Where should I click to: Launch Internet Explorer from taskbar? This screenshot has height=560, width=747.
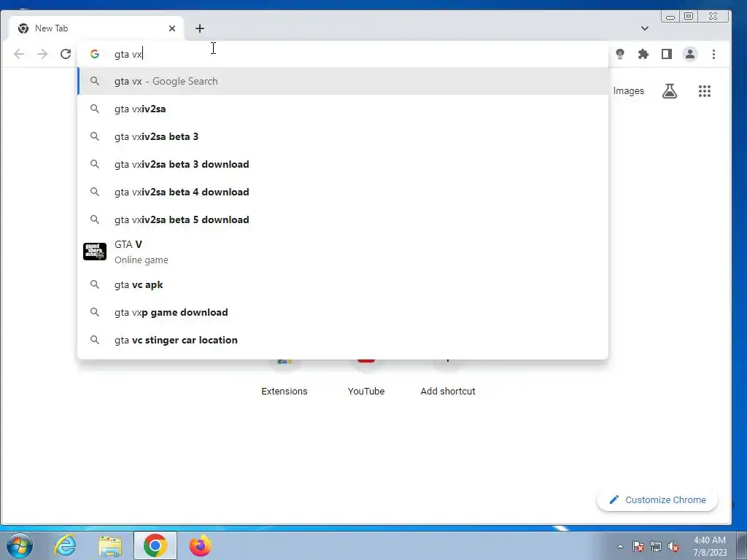(x=65, y=545)
